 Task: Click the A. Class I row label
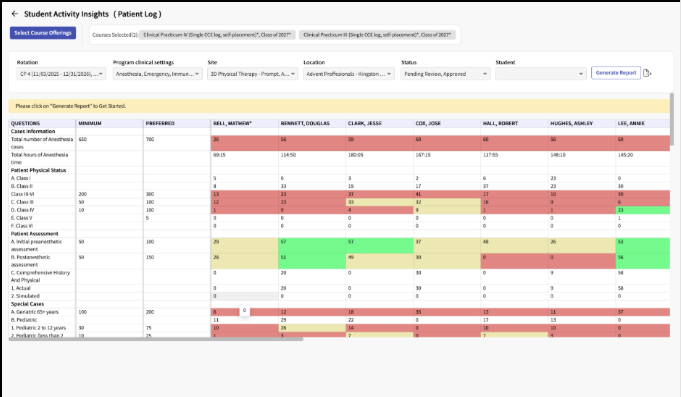coord(20,178)
